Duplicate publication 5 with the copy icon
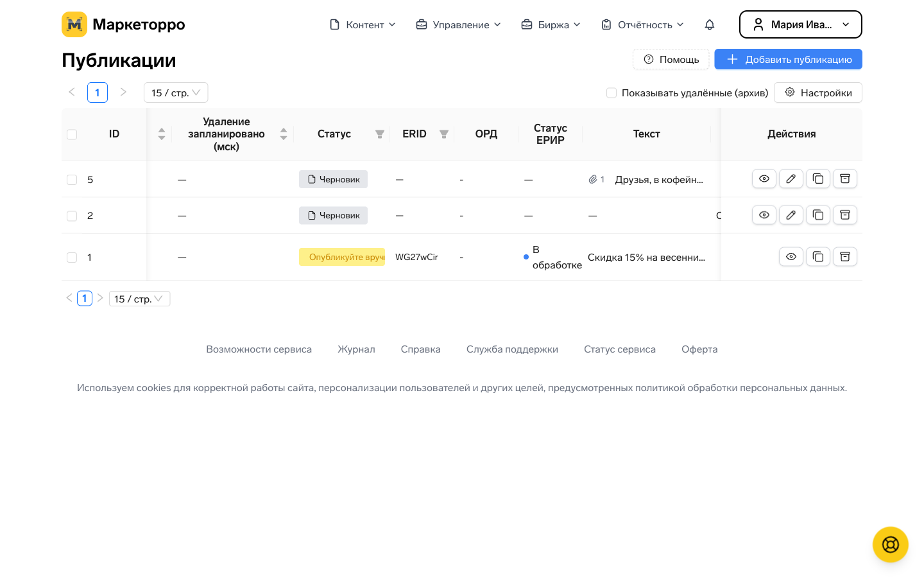Image resolution: width=924 pixels, height=578 pixels. pyautogui.click(x=818, y=179)
